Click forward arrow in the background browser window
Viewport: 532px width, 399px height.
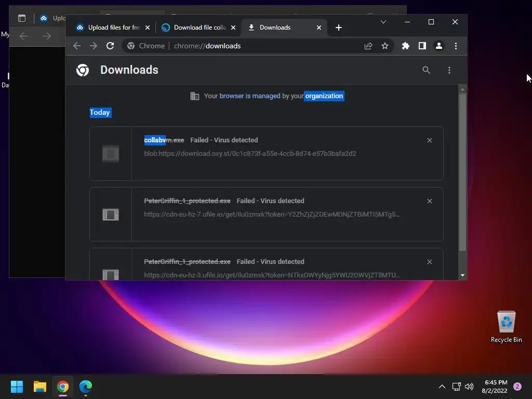46,36
